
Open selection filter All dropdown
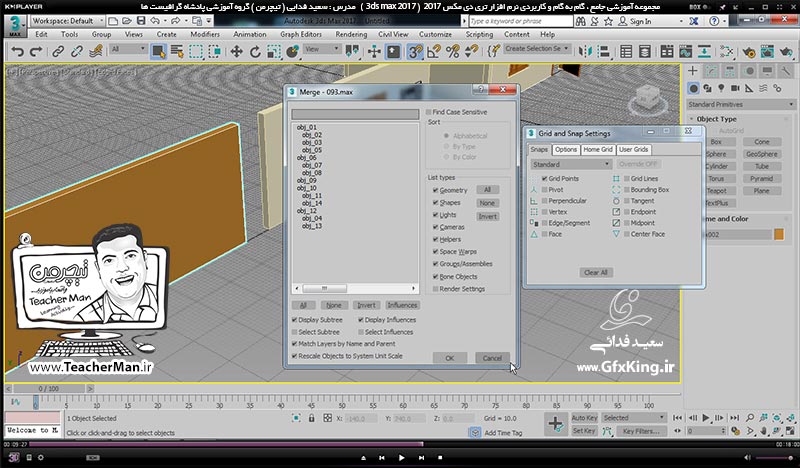click(x=128, y=49)
